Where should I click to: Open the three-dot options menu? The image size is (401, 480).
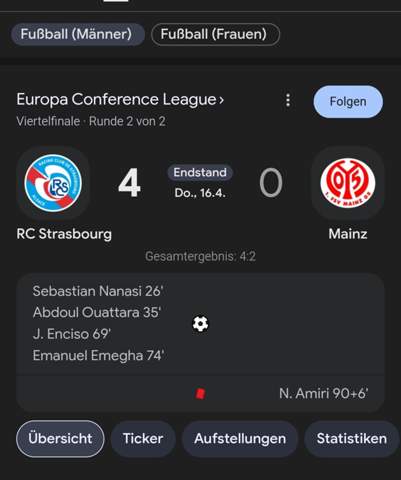(288, 100)
